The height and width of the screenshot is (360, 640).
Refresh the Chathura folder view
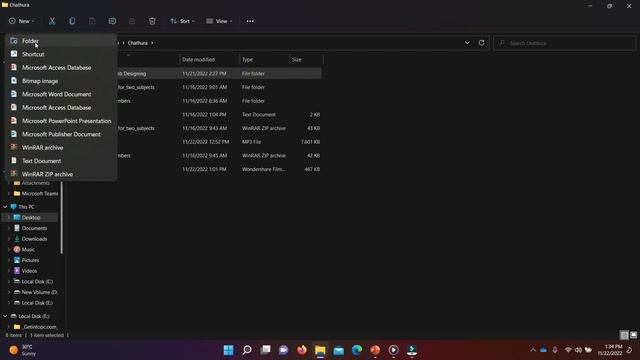(482, 43)
